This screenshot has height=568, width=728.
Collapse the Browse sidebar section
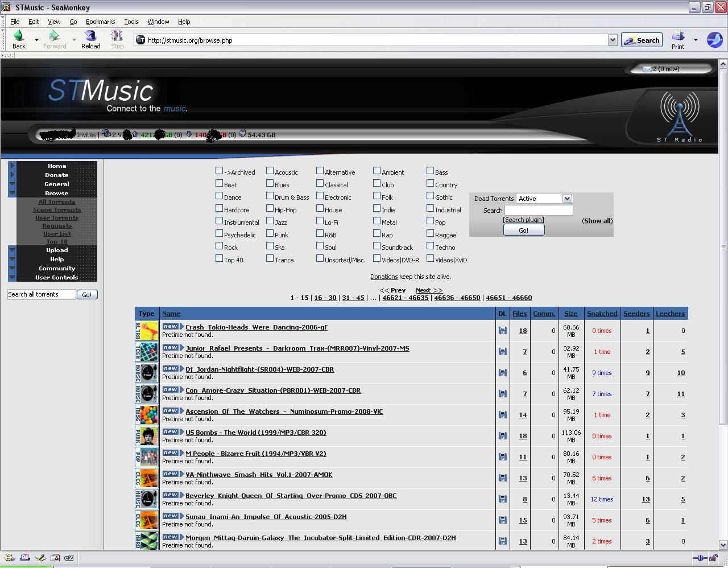[x=12, y=194]
